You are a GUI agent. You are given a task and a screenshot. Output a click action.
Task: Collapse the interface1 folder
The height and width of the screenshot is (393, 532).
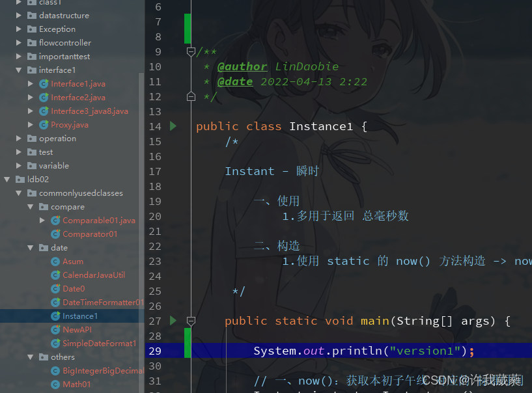tap(18, 70)
